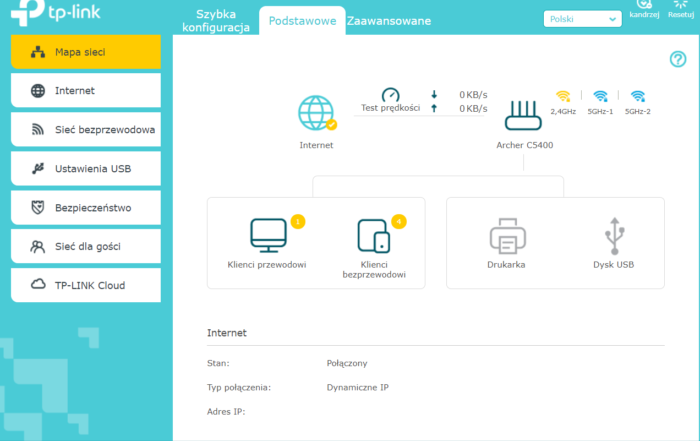Click the kandrzej account icon
The image size is (700, 441).
[x=644, y=8]
